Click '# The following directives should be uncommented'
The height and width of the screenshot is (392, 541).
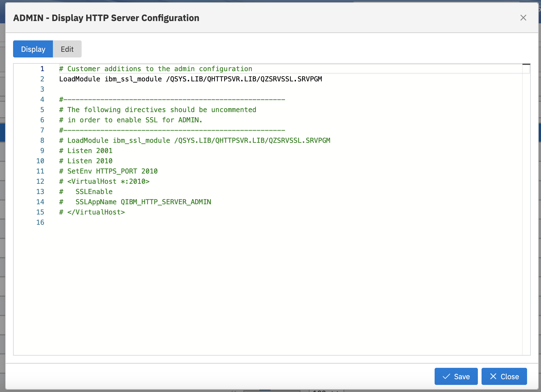point(158,110)
